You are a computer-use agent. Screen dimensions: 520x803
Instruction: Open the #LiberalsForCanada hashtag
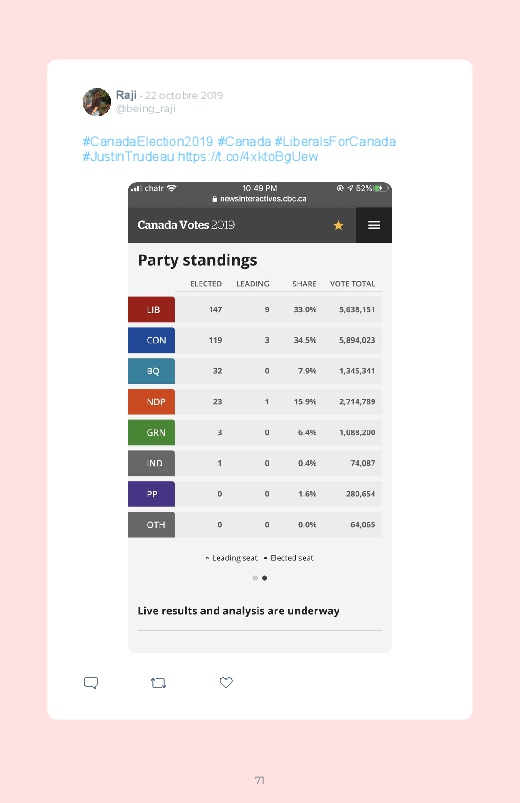click(x=335, y=141)
